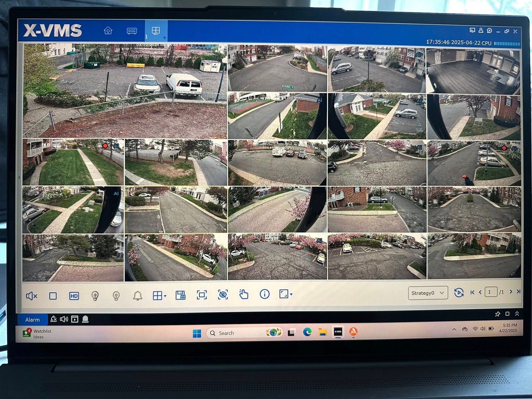The image size is (532, 399).
Task: Toggle the camera light bulb control
Action: pyautogui.click(x=96, y=295)
